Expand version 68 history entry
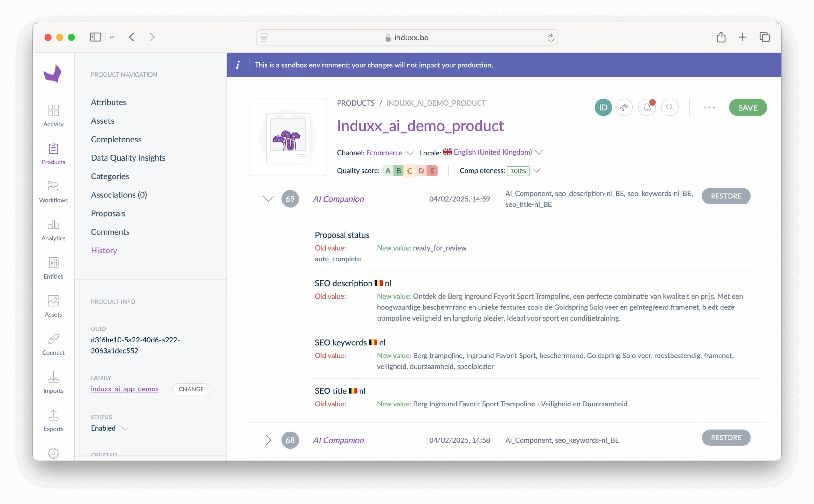 click(x=268, y=440)
